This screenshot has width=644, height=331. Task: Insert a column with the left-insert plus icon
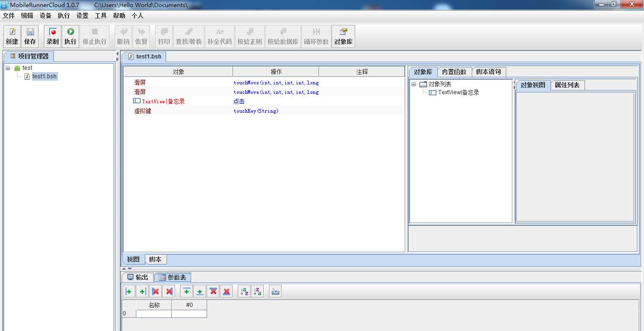129,291
